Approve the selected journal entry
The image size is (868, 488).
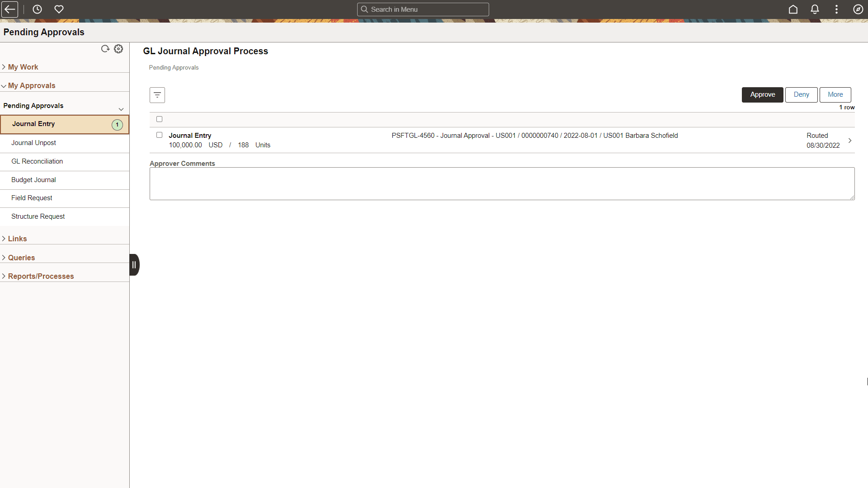point(762,94)
